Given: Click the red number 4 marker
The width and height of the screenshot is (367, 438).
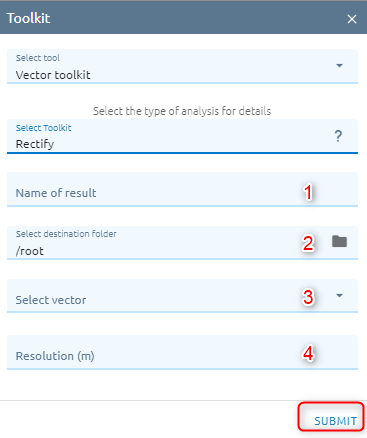Looking at the screenshot, I should pos(308,353).
